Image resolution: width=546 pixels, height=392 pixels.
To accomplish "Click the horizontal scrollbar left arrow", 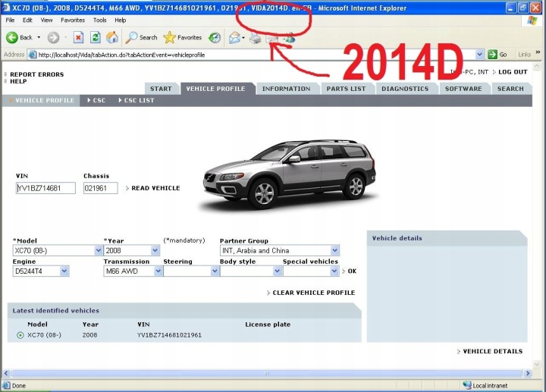I will (x=6, y=374).
